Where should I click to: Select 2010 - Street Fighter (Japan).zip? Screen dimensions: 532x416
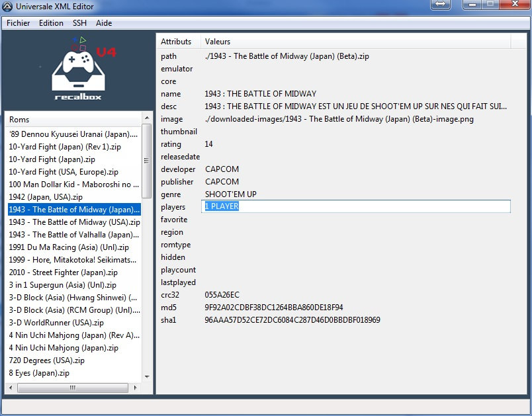tap(63, 272)
